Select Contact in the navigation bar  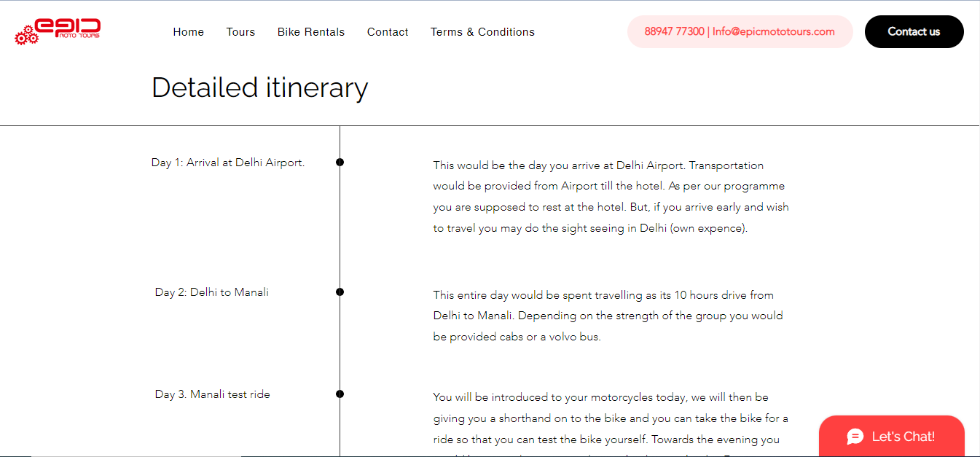point(388,32)
